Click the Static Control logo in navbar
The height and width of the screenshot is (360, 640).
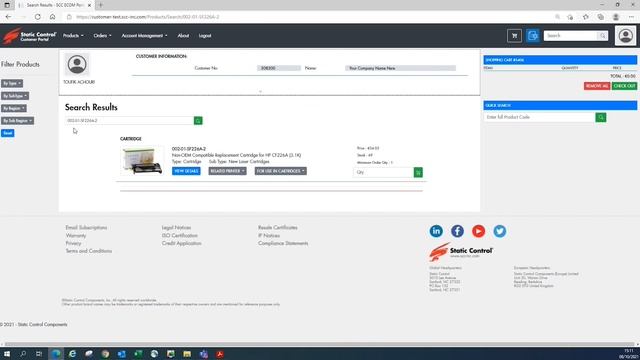pyautogui.click(x=29, y=36)
